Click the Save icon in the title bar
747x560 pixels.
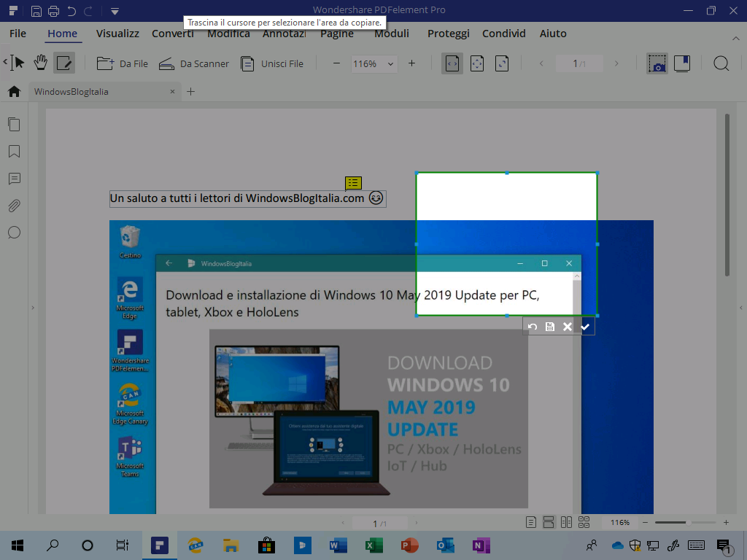click(x=36, y=11)
